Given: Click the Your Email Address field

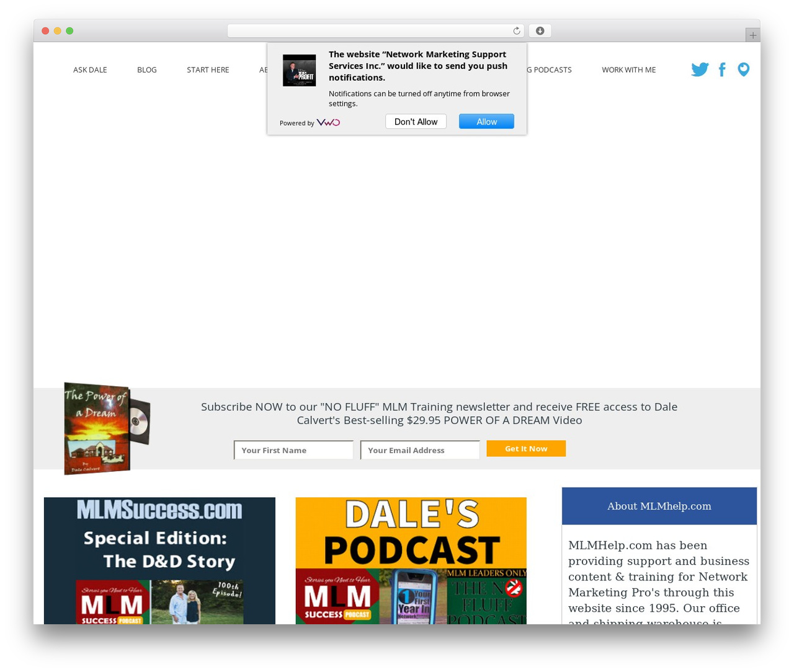Looking at the screenshot, I should [x=420, y=450].
